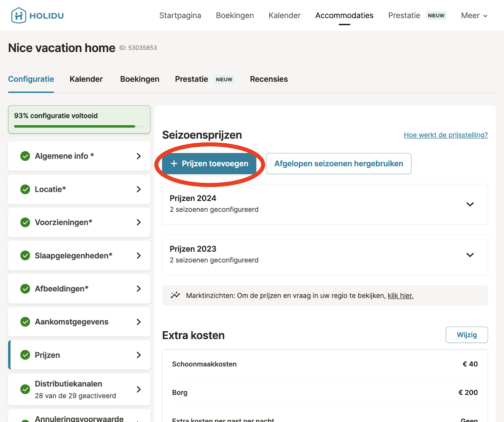Click the Prijzen toevoegen button
The image size is (504, 422).
pyautogui.click(x=209, y=164)
